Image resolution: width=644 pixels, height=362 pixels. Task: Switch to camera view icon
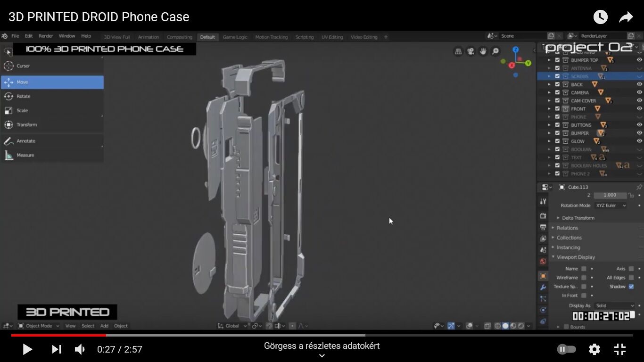click(x=471, y=51)
